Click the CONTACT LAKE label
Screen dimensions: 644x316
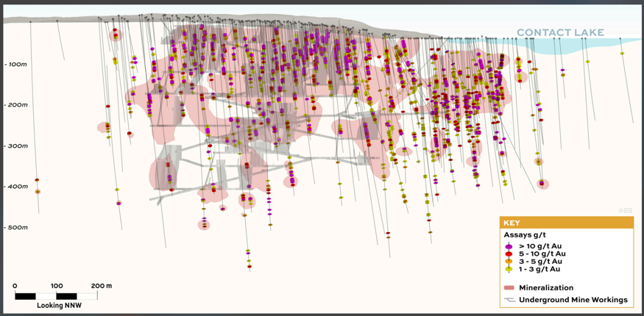pos(560,32)
